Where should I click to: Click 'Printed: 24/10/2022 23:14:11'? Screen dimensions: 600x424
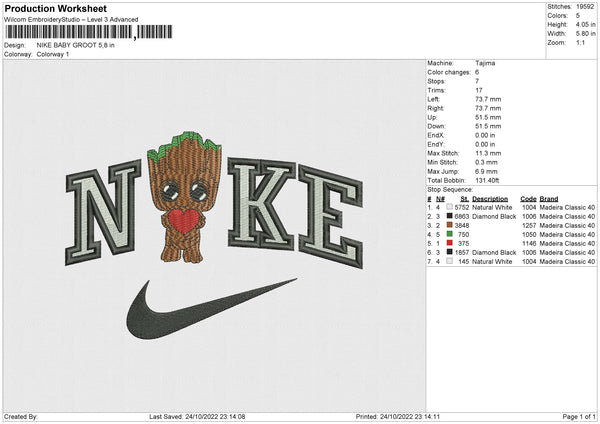(x=398, y=416)
